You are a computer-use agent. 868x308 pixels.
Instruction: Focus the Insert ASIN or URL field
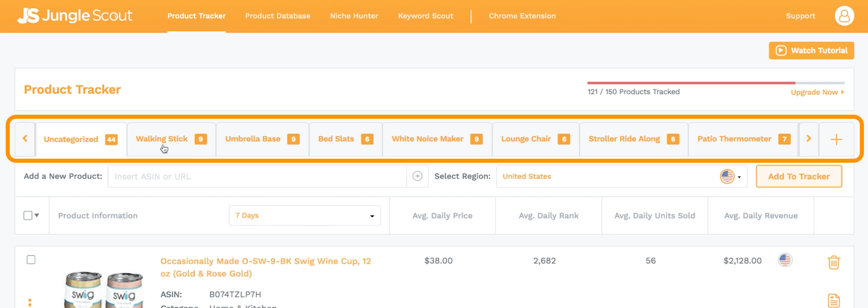pyautogui.click(x=257, y=176)
